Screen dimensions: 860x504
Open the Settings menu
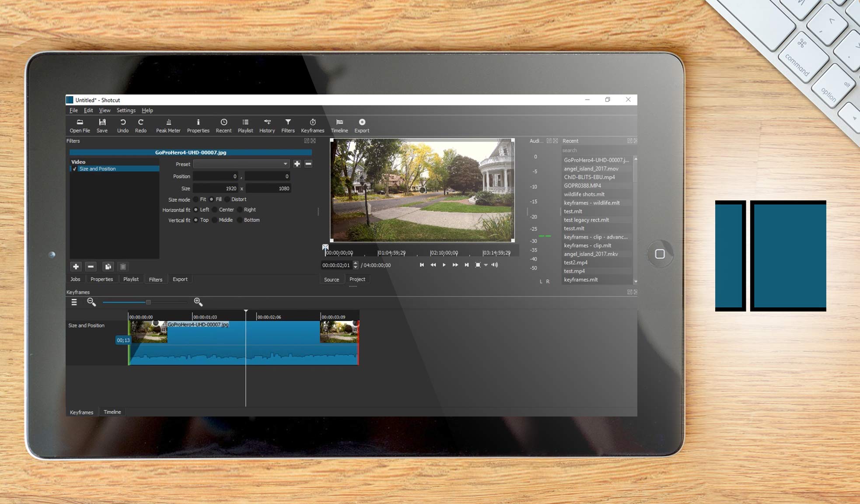click(126, 110)
